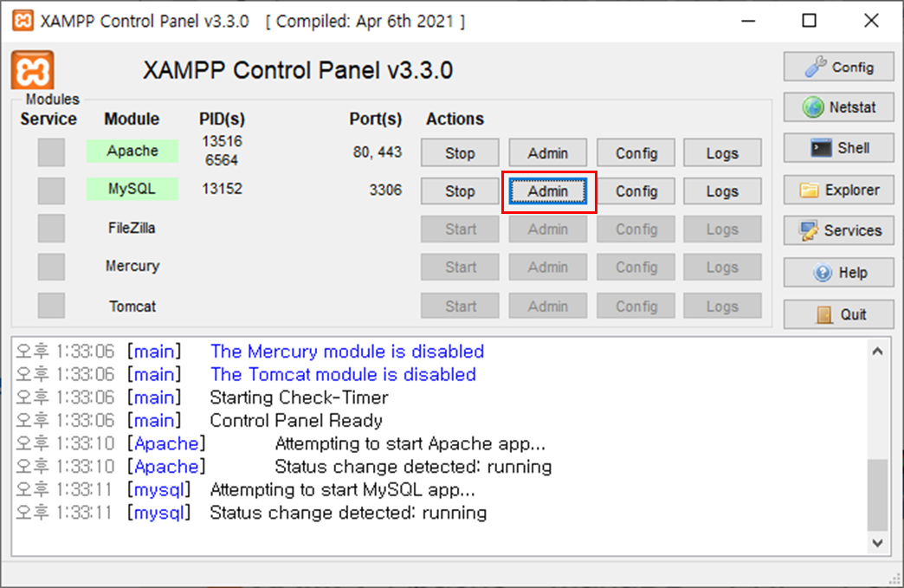This screenshot has width=904, height=588.
Task: Click log line 'Starting Check-Timer'
Action: tap(300, 397)
